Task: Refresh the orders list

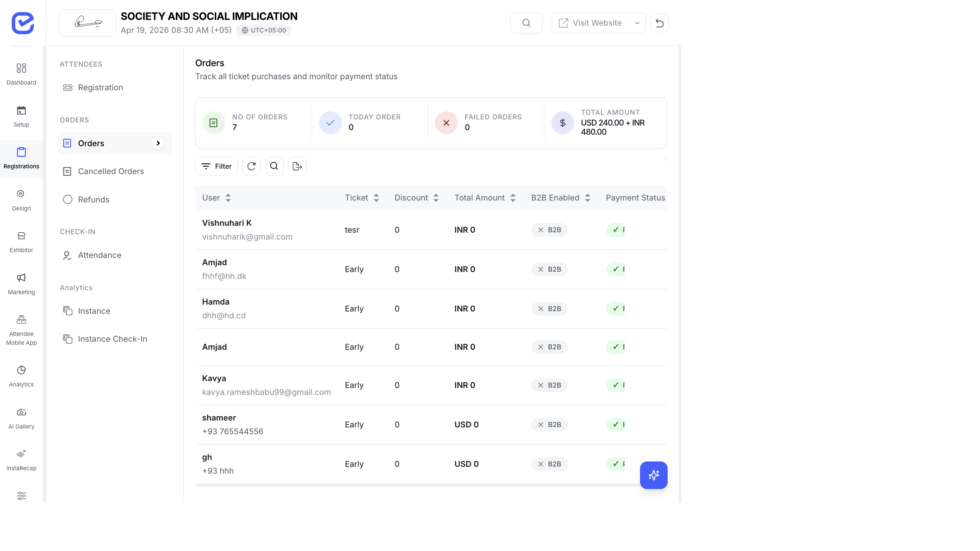Action: pos(251,166)
